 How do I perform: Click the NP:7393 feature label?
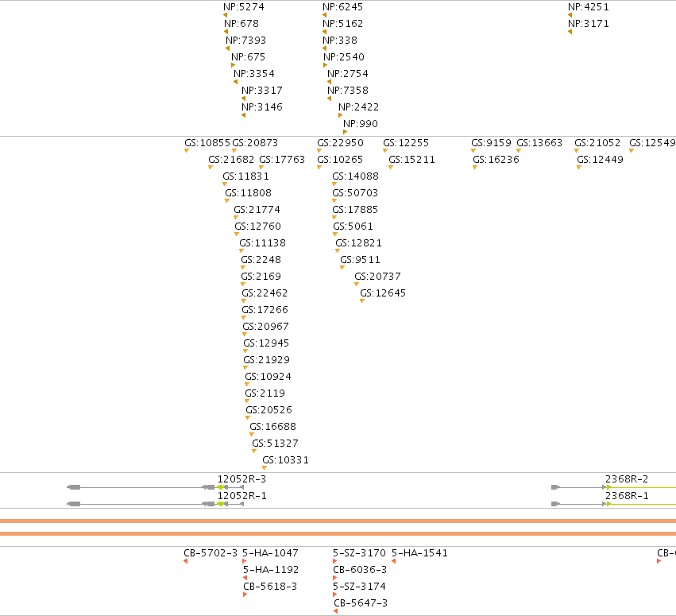point(245,41)
